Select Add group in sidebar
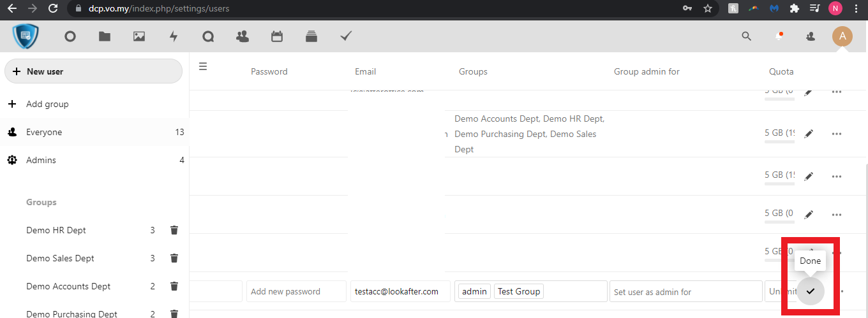The height and width of the screenshot is (318, 868). click(47, 104)
